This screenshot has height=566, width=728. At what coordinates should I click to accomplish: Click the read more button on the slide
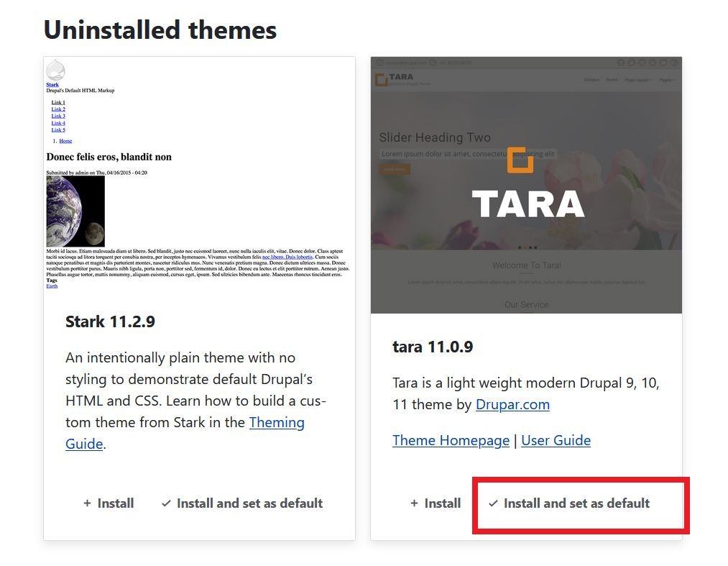pos(395,169)
